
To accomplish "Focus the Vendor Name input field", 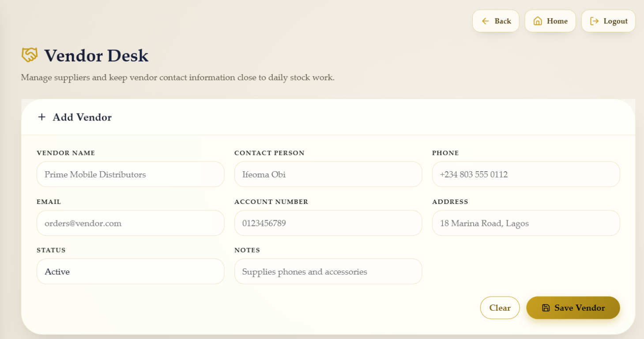I will 130,174.
